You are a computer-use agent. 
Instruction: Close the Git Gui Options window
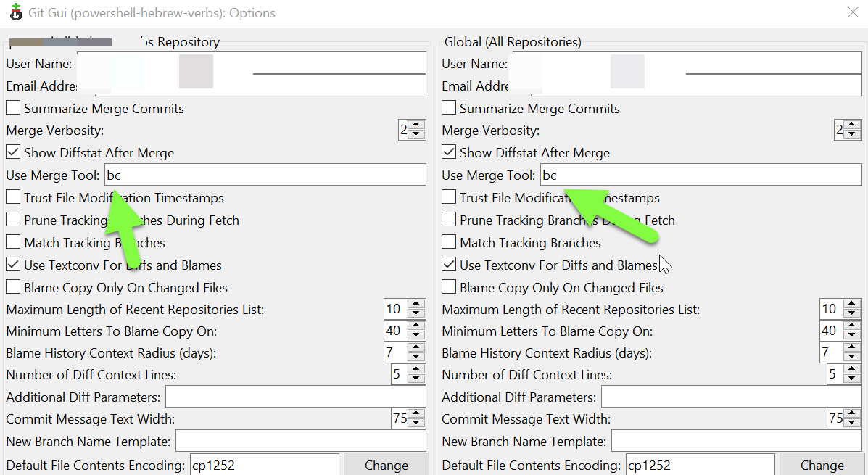tap(853, 12)
